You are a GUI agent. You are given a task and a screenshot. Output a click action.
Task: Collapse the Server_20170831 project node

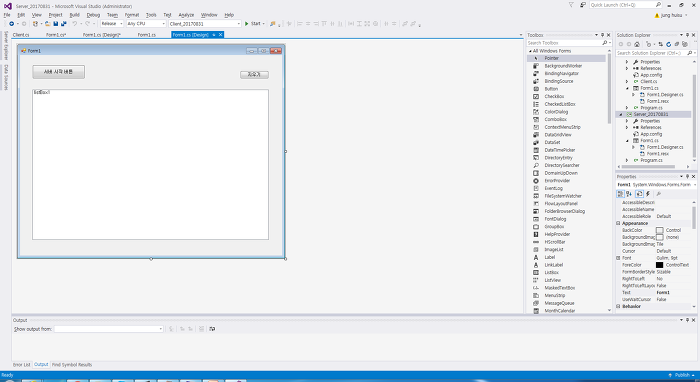(x=621, y=115)
